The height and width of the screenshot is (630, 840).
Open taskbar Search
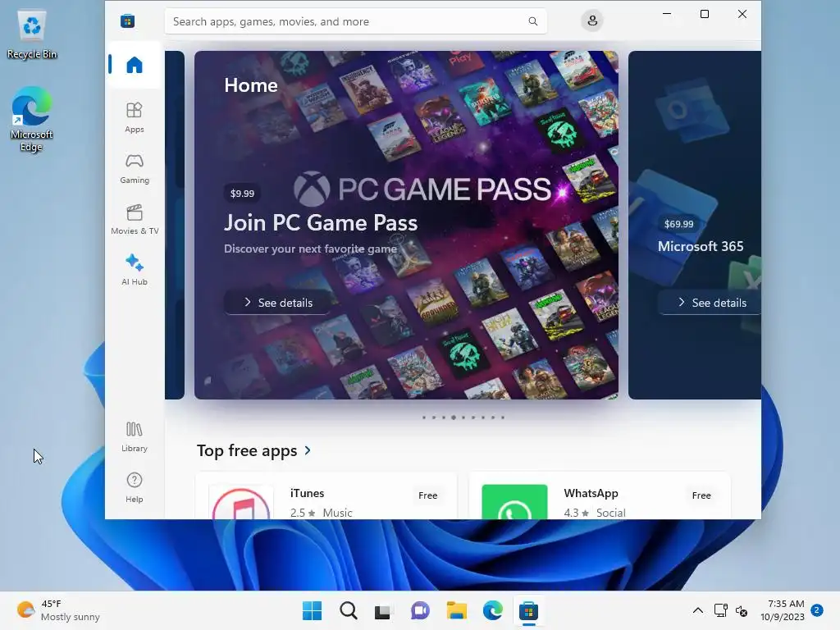coord(348,610)
